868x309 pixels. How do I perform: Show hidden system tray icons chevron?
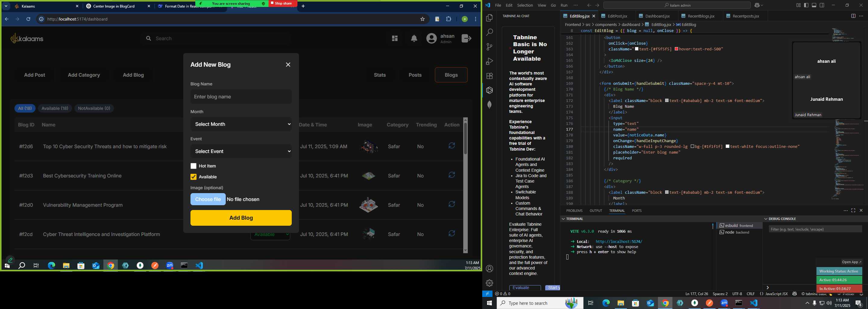(807, 303)
